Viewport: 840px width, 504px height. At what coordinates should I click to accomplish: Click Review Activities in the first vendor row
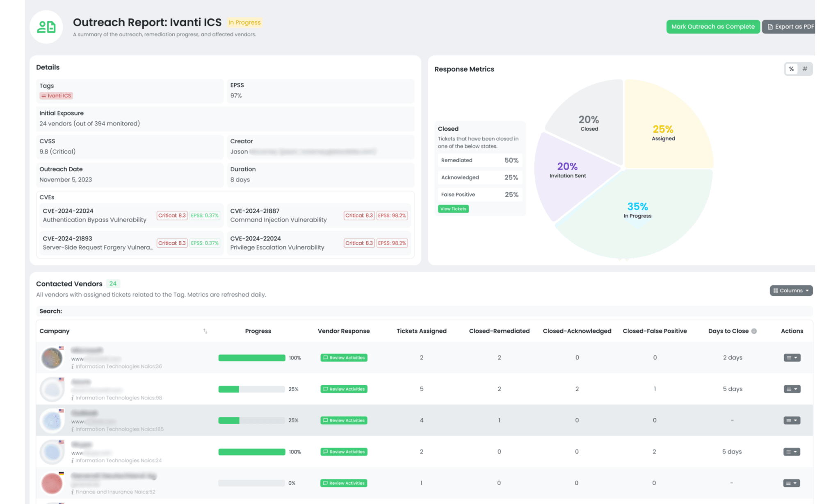pyautogui.click(x=344, y=358)
